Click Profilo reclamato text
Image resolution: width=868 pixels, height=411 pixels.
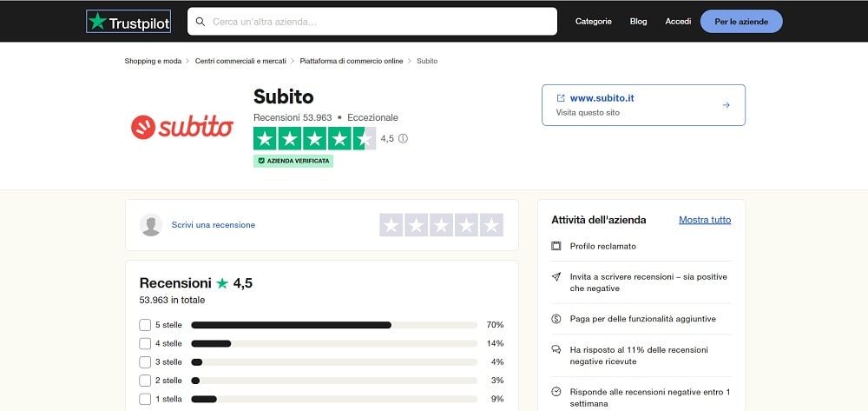[x=603, y=246]
